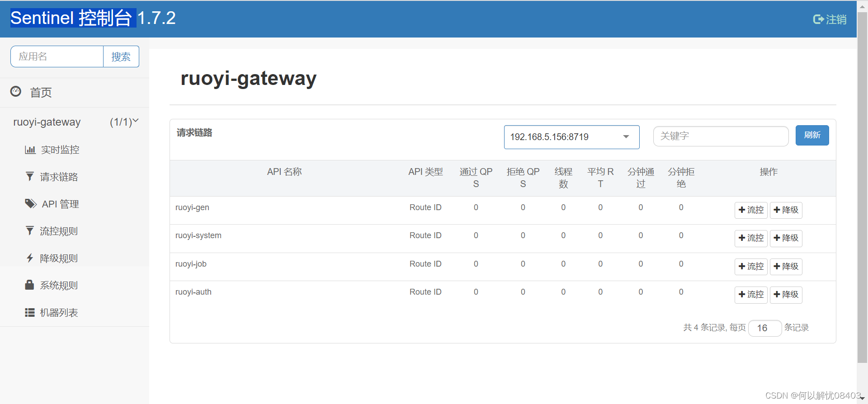Click the 刷新 refresh button

(x=812, y=135)
